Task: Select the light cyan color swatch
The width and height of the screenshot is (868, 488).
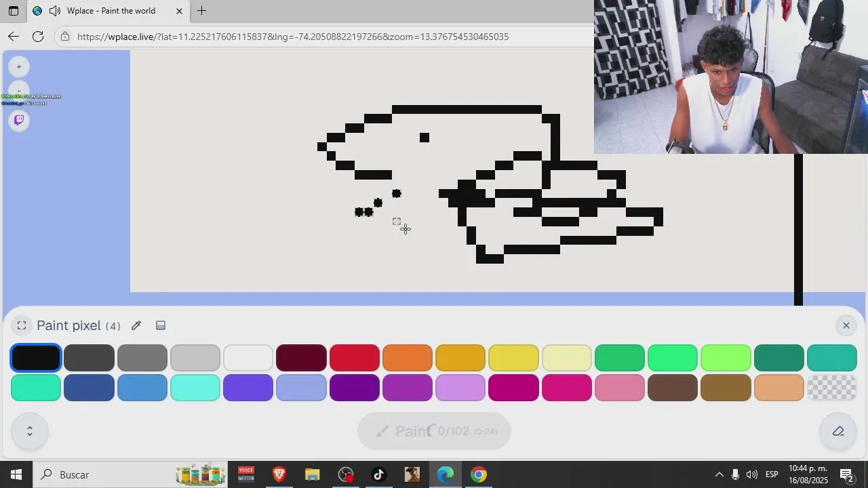Action: click(195, 388)
